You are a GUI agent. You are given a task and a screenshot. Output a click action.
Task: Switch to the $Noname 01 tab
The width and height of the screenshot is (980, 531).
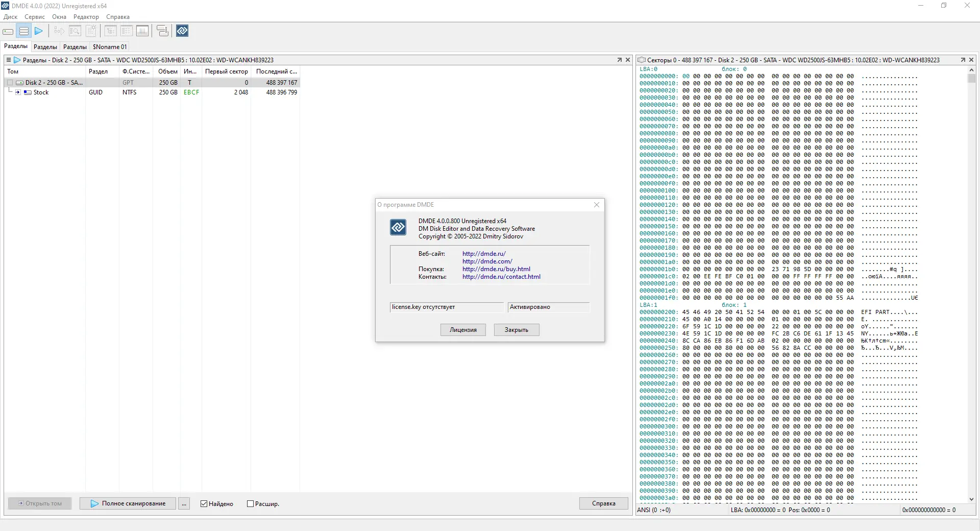tap(110, 47)
